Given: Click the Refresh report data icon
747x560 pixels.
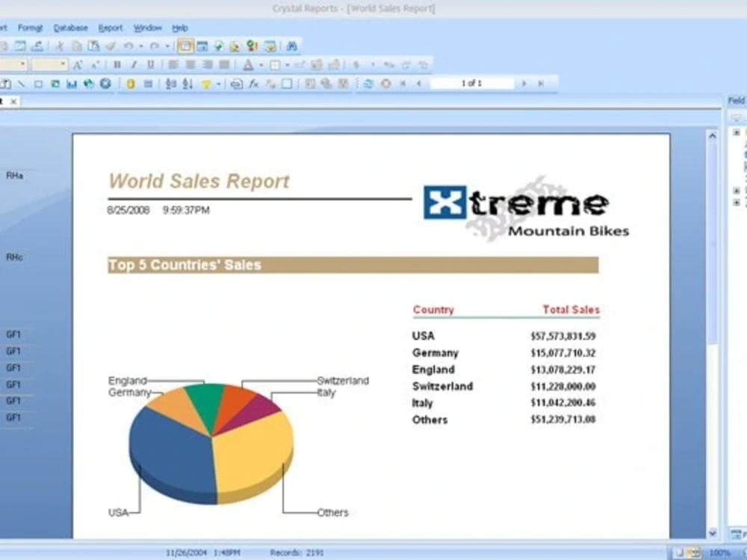Looking at the screenshot, I should [x=368, y=84].
